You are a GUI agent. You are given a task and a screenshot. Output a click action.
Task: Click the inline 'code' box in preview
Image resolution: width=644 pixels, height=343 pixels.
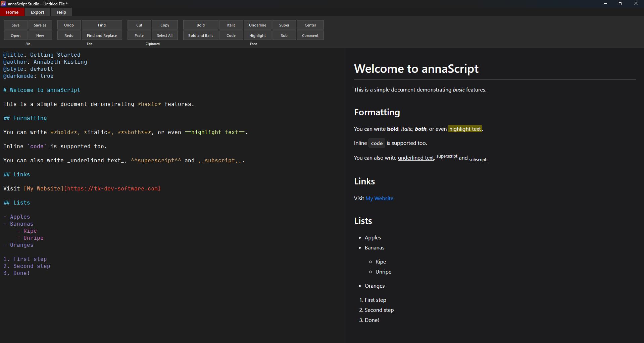point(377,143)
